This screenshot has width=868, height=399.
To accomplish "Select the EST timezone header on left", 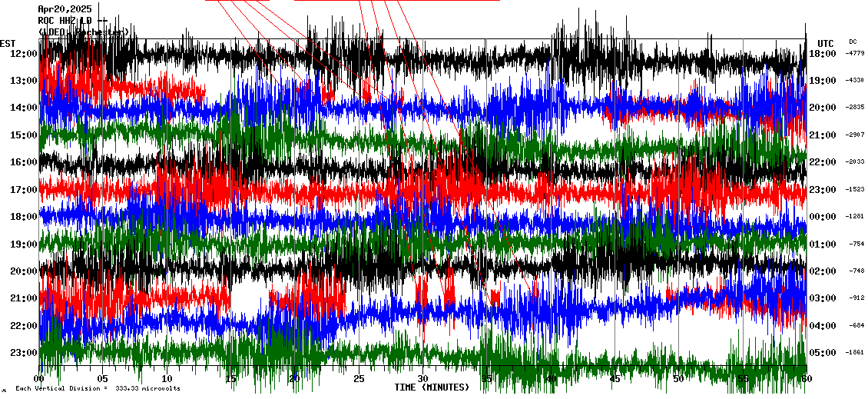I will pos(8,43).
